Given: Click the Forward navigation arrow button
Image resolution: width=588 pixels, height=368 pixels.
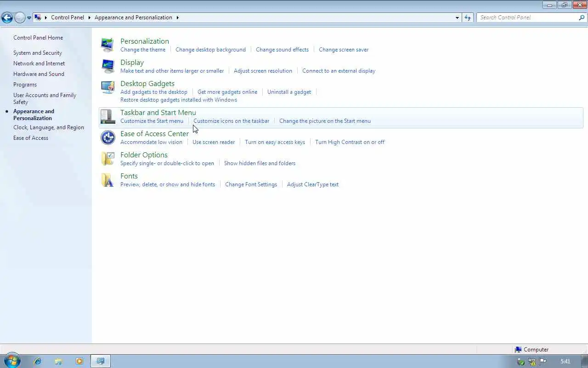Looking at the screenshot, I should (19, 17).
